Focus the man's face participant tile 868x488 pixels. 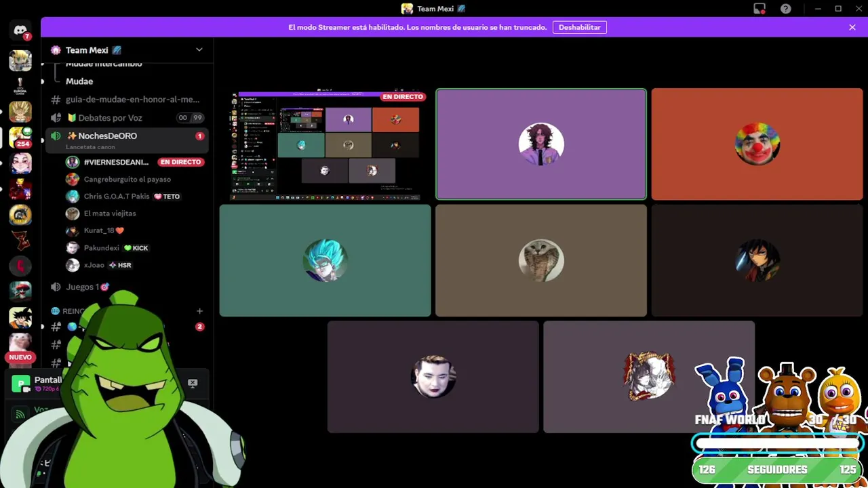tap(433, 377)
